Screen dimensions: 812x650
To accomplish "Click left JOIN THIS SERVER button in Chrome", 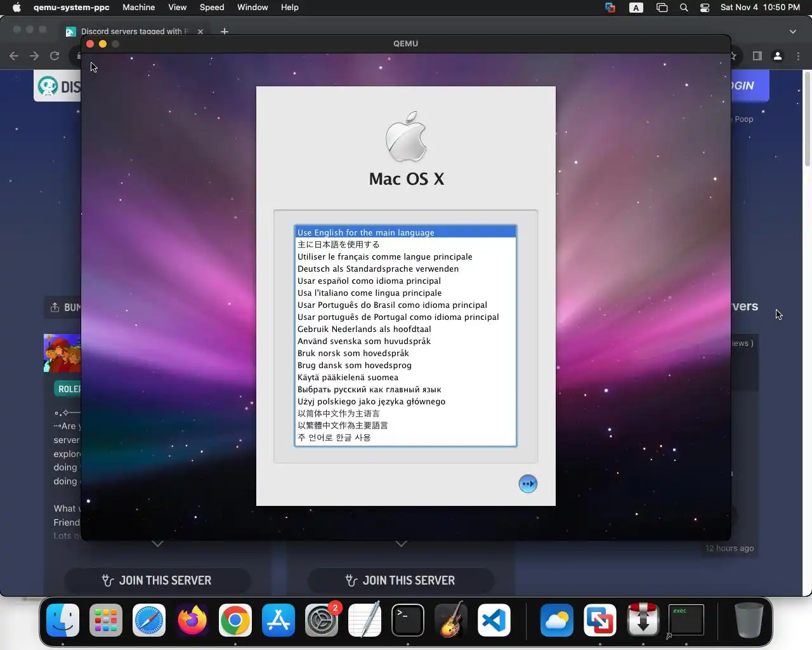I will [x=157, y=580].
